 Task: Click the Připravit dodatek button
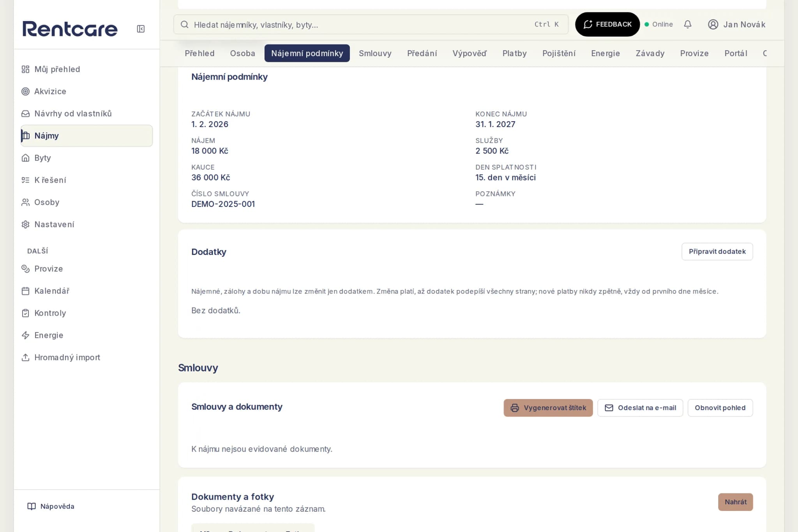tap(717, 252)
